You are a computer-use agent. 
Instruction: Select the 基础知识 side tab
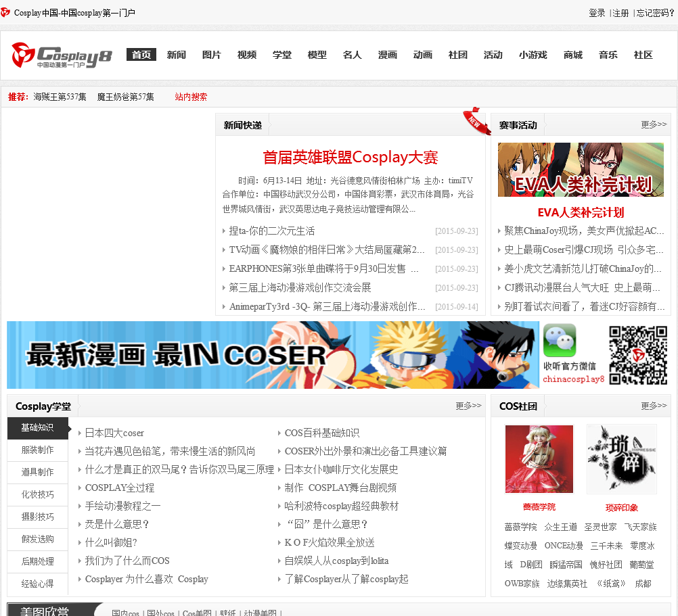pos(38,427)
